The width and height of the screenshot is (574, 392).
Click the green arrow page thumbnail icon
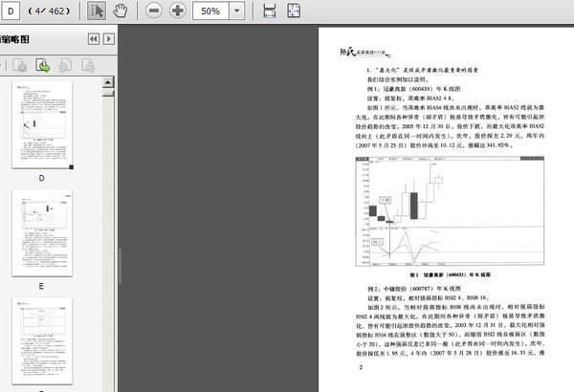pos(43,65)
